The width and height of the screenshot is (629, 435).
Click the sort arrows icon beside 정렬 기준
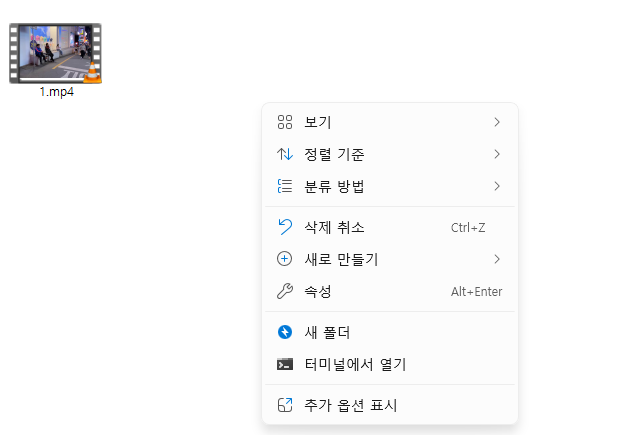click(285, 154)
